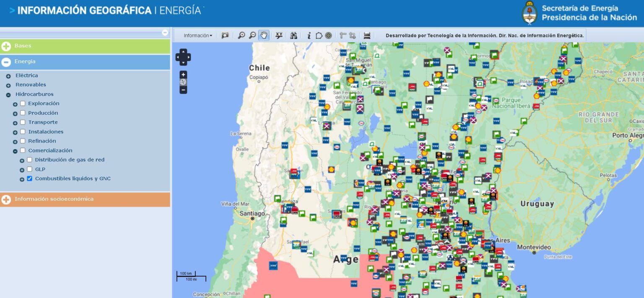Click the zoom-out magnifier toolbar icon

pos(252,36)
